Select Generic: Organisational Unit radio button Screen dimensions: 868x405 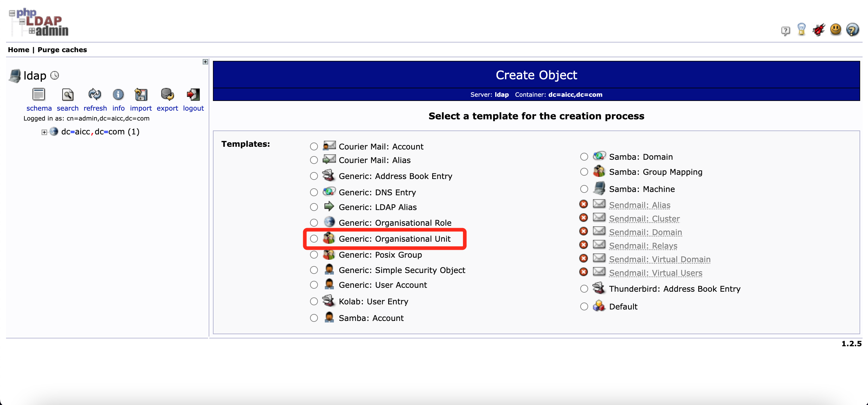pos(314,239)
